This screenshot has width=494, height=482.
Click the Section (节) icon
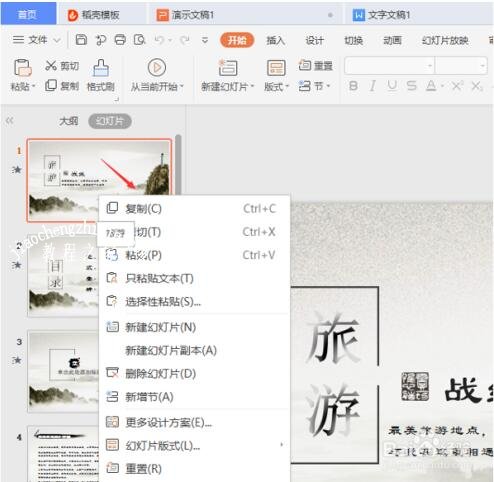point(305,86)
